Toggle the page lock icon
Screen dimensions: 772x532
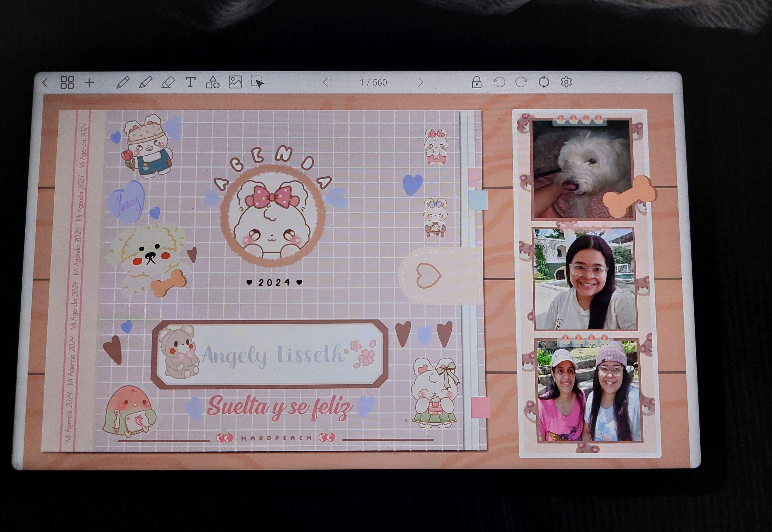pos(476,82)
